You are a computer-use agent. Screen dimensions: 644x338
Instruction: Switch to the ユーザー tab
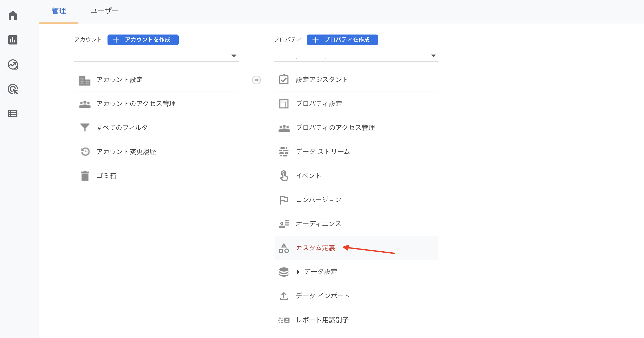[x=104, y=11]
